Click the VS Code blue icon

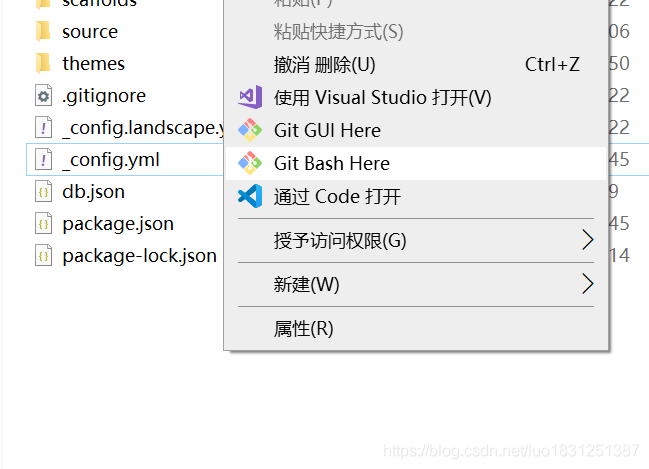point(250,196)
